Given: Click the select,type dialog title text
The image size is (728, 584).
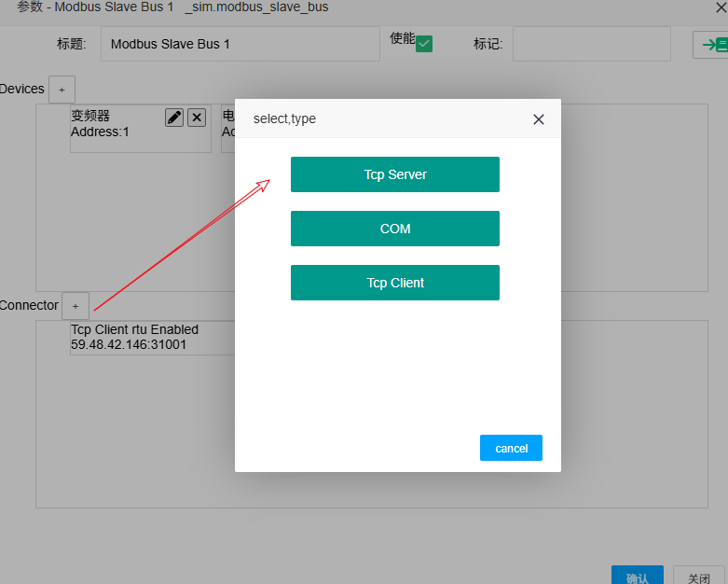Looking at the screenshot, I should (284, 118).
